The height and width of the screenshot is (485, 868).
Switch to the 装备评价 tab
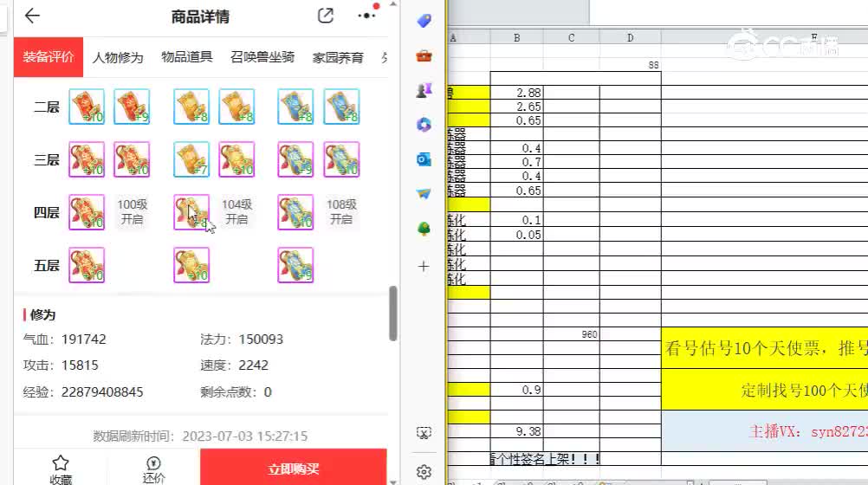point(49,57)
